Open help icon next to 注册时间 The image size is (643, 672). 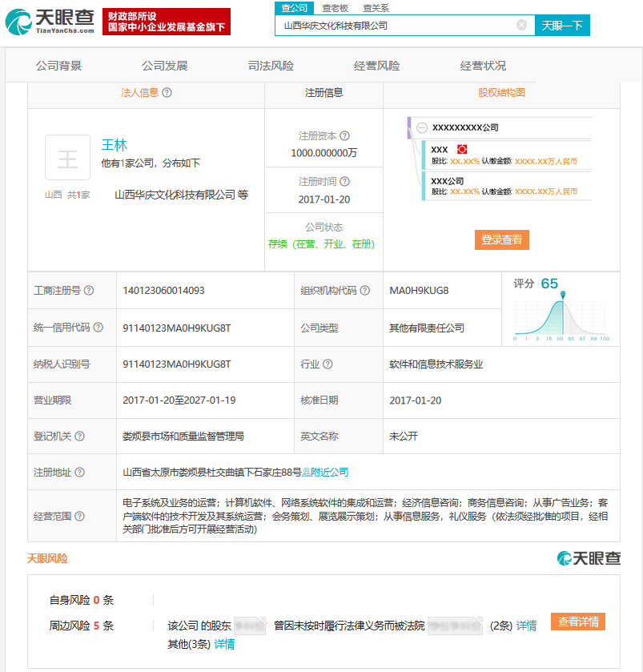(344, 182)
